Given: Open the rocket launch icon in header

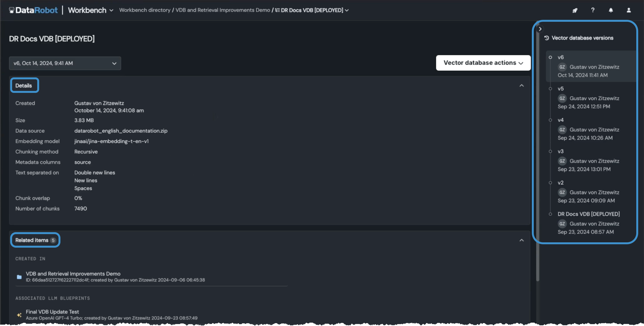Looking at the screenshot, I should coord(575,10).
